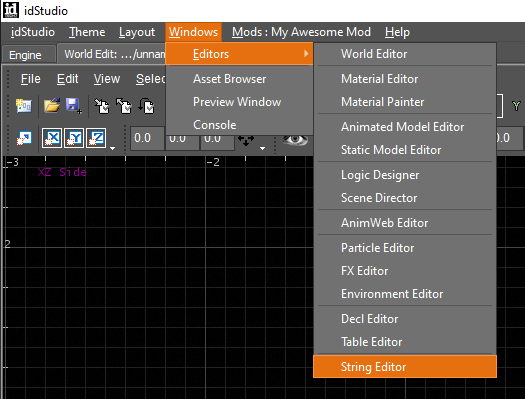This screenshot has width=525, height=399.
Task: Open Decl Editor from submenu
Action: tap(405, 319)
